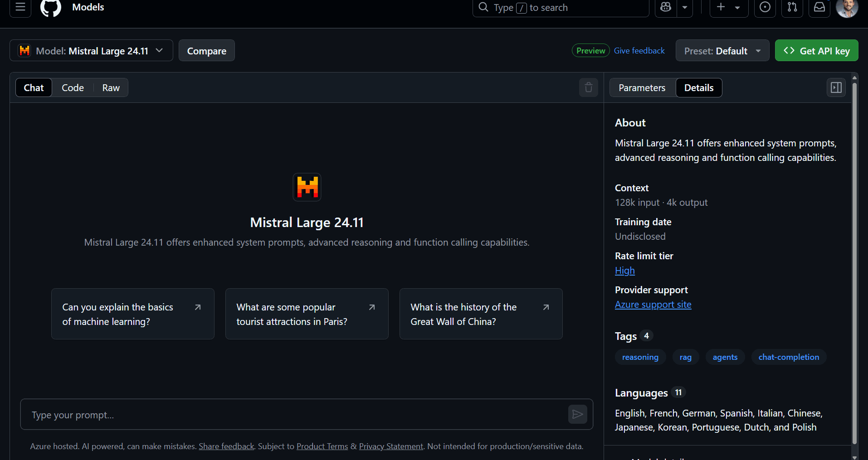Switch to the Chat tab

[34, 87]
